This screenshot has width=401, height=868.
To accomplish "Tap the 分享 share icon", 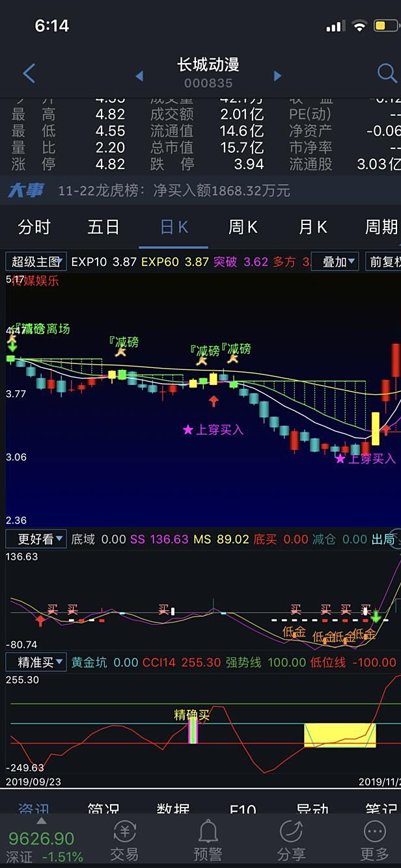I will [x=291, y=839].
